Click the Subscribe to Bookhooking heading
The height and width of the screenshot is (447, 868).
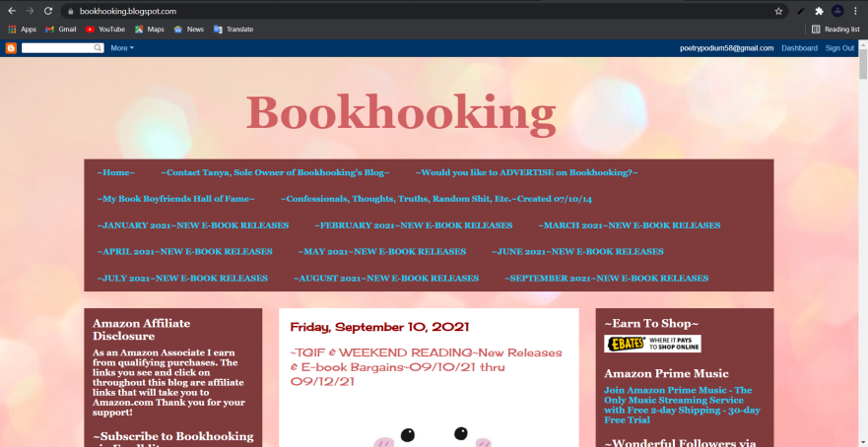click(x=172, y=439)
